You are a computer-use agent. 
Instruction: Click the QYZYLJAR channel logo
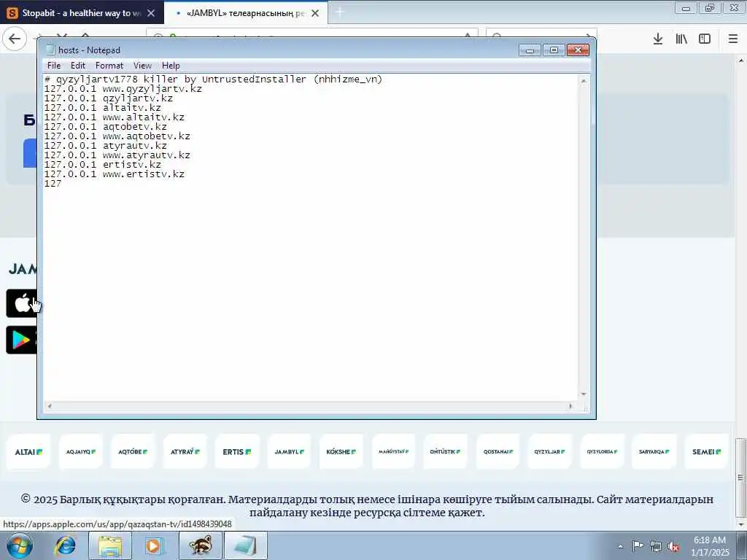click(550, 451)
